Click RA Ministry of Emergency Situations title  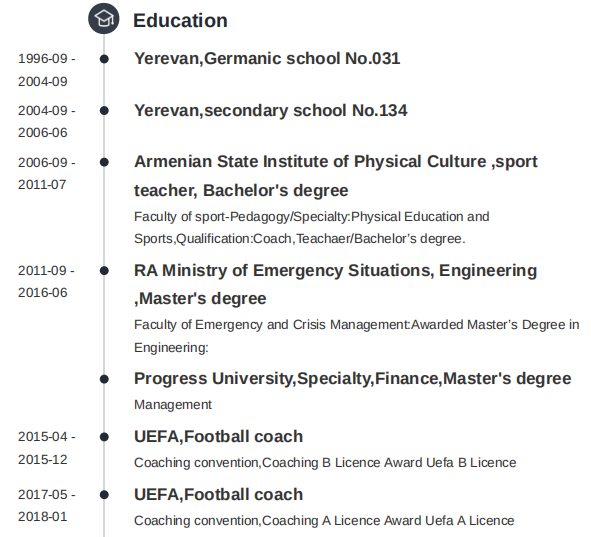[335, 284]
